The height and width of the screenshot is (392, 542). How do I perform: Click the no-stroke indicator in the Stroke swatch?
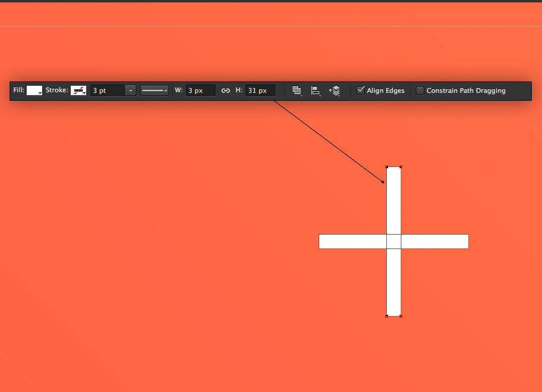pos(77,90)
